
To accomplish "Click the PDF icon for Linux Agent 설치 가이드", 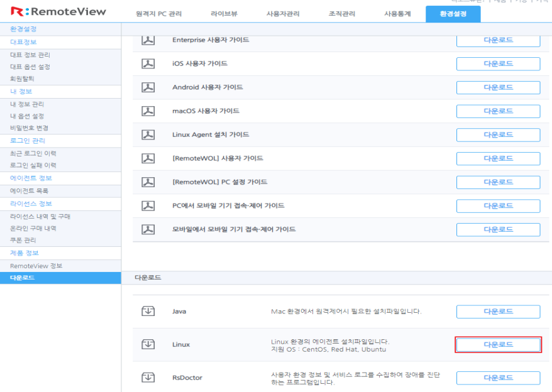I will pos(148,134).
